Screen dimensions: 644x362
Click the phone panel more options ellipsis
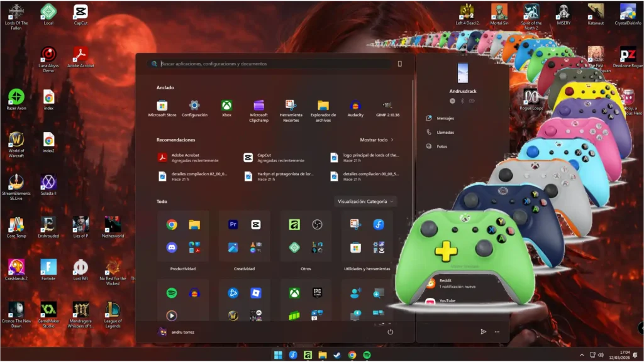click(x=497, y=332)
